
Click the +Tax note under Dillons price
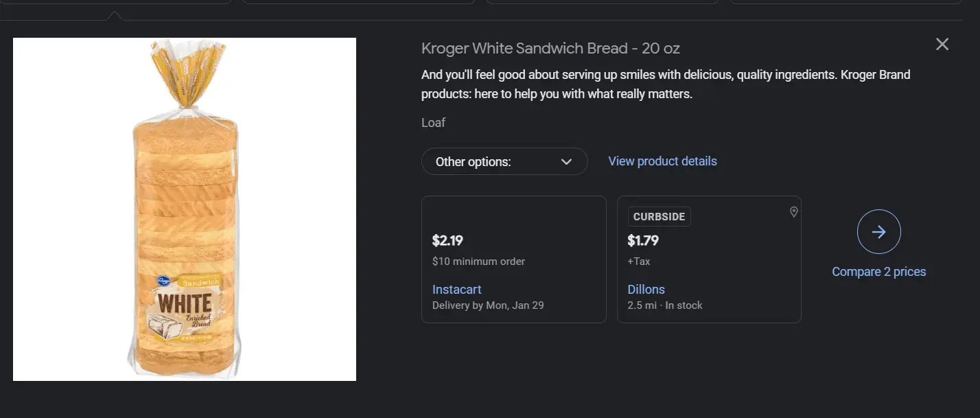click(638, 262)
